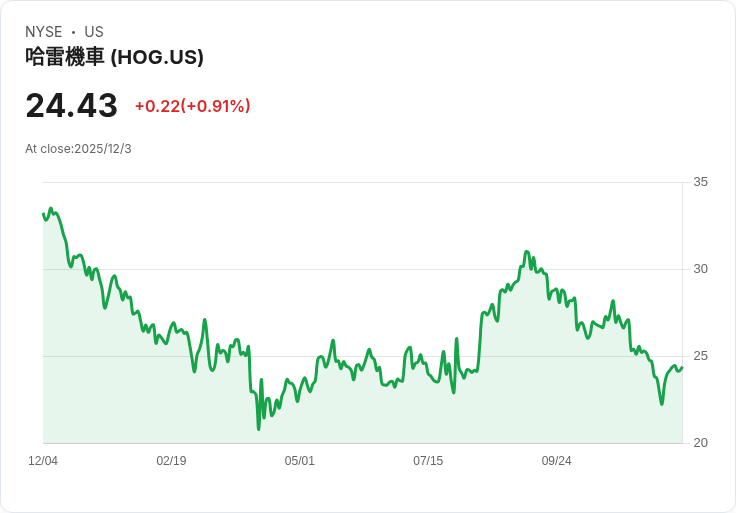Click the chart line's starting point at 12/04

click(43, 214)
